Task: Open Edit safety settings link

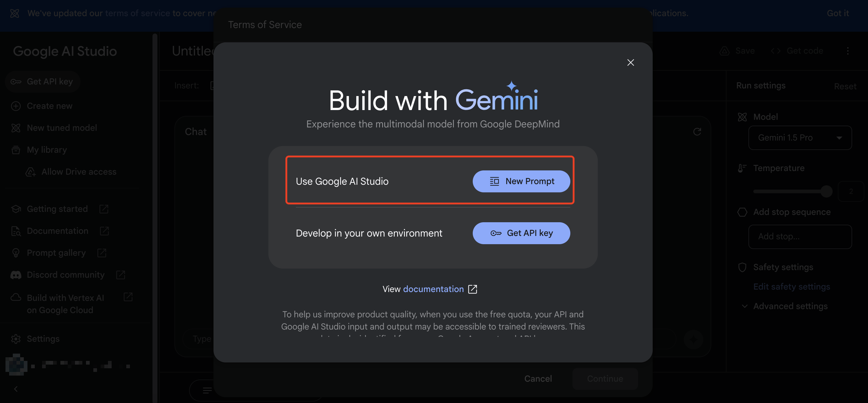Action: (x=791, y=287)
